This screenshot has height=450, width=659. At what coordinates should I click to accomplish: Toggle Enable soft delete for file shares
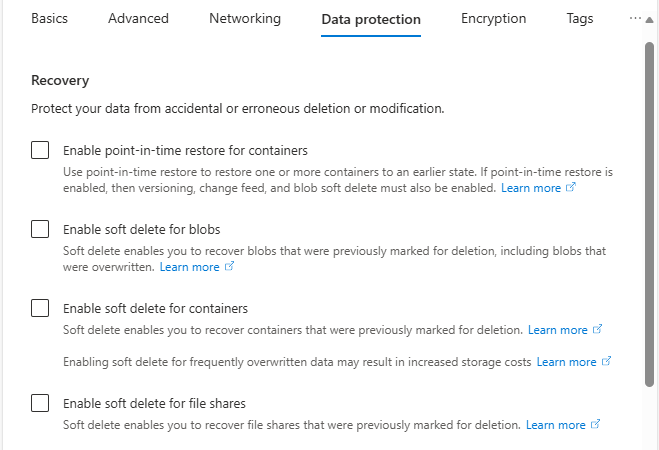(x=40, y=403)
